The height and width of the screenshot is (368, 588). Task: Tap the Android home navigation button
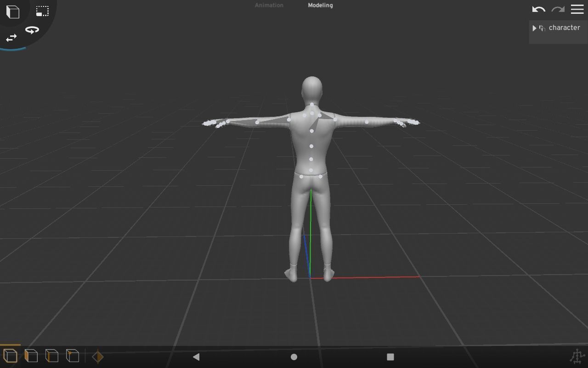[x=294, y=357]
